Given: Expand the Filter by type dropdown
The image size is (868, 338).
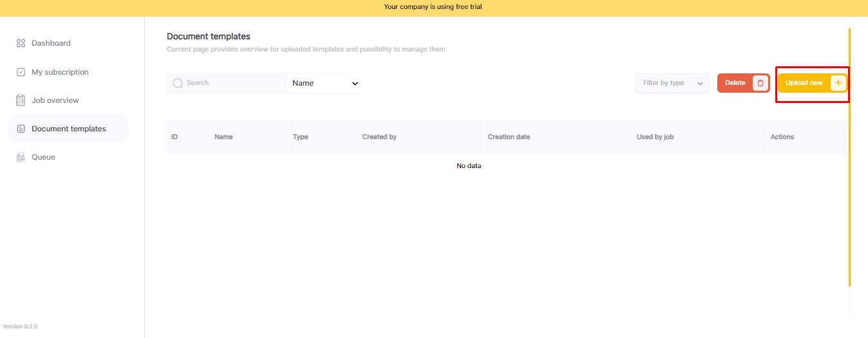Looking at the screenshot, I should [x=672, y=83].
